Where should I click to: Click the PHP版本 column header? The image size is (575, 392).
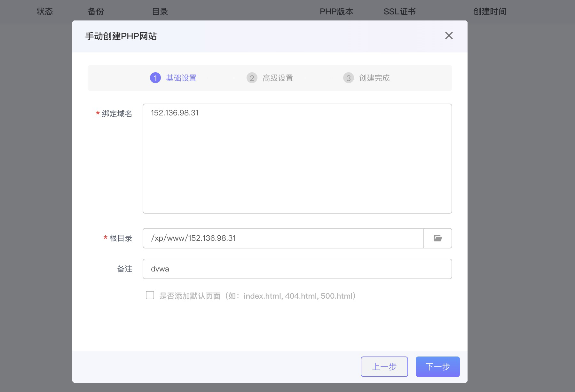click(336, 12)
